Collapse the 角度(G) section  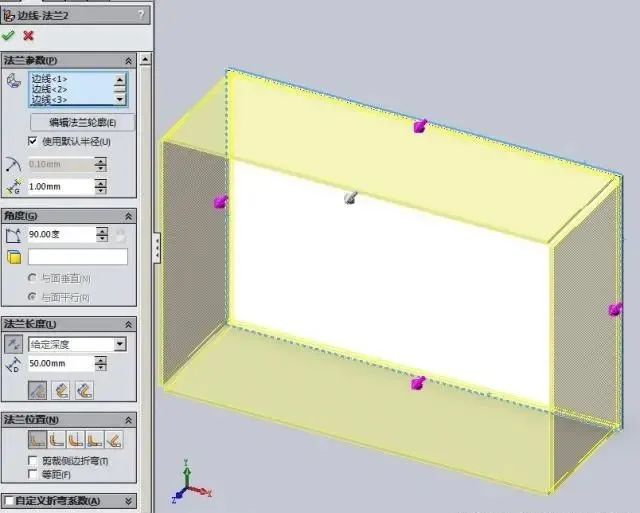128,216
